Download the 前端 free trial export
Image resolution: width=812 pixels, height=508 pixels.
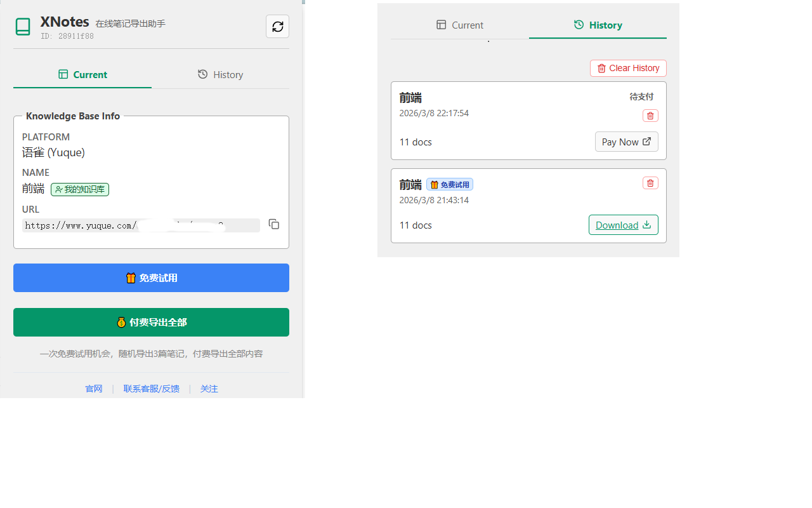pyautogui.click(x=623, y=225)
